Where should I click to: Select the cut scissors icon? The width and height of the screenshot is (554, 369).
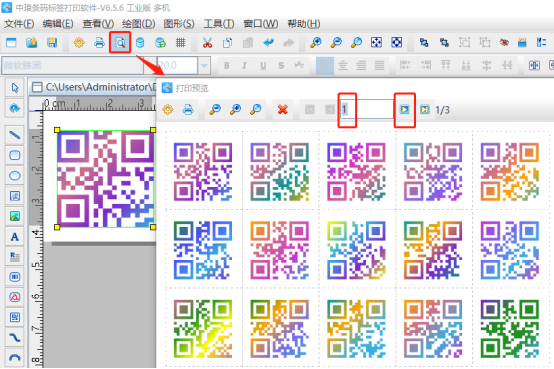(x=207, y=43)
